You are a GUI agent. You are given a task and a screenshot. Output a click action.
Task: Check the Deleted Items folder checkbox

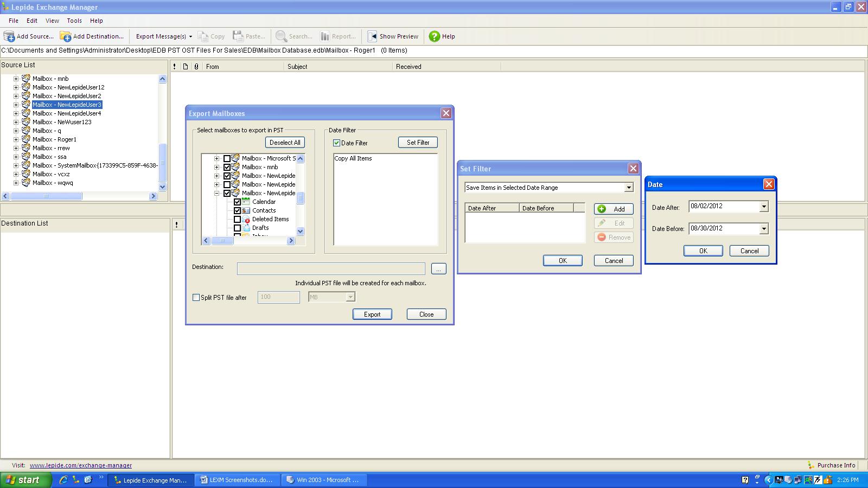point(237,219)
